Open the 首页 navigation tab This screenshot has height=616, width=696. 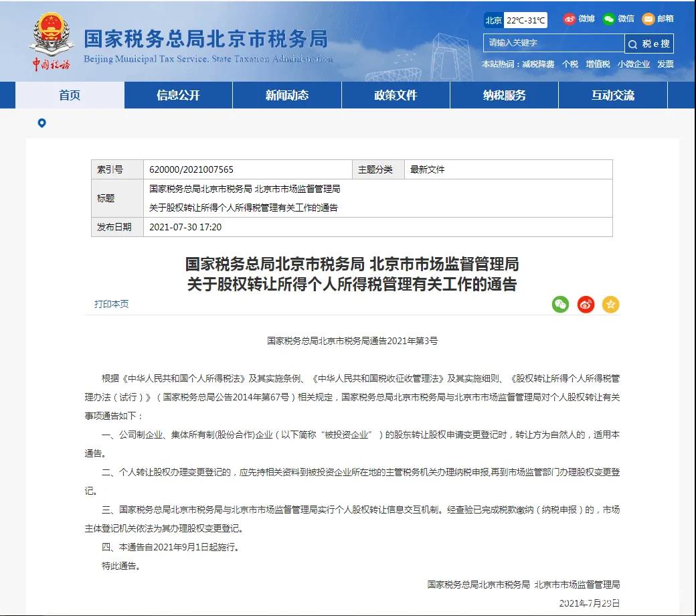(70, 95)
